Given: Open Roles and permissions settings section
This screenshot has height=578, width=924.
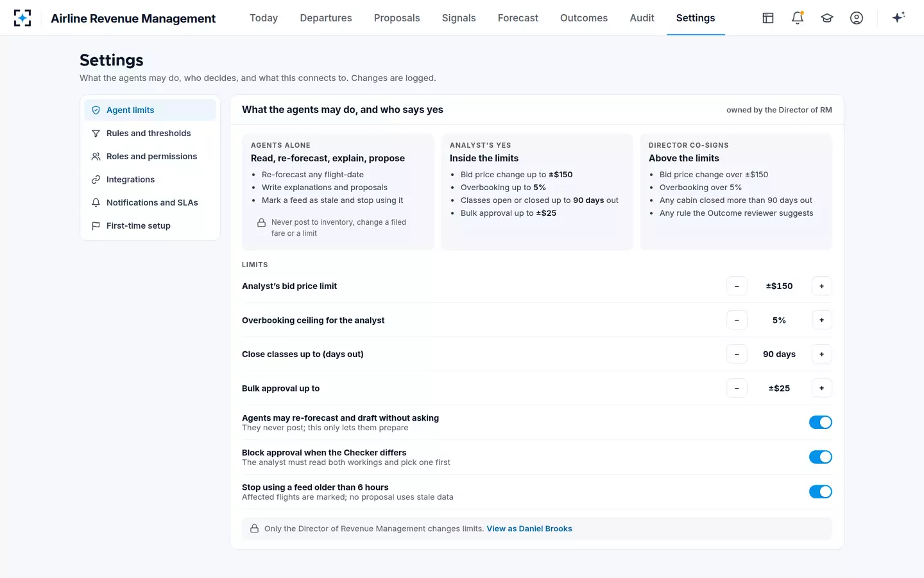Looking at the screenshot, I should click(x=150, y=156).
